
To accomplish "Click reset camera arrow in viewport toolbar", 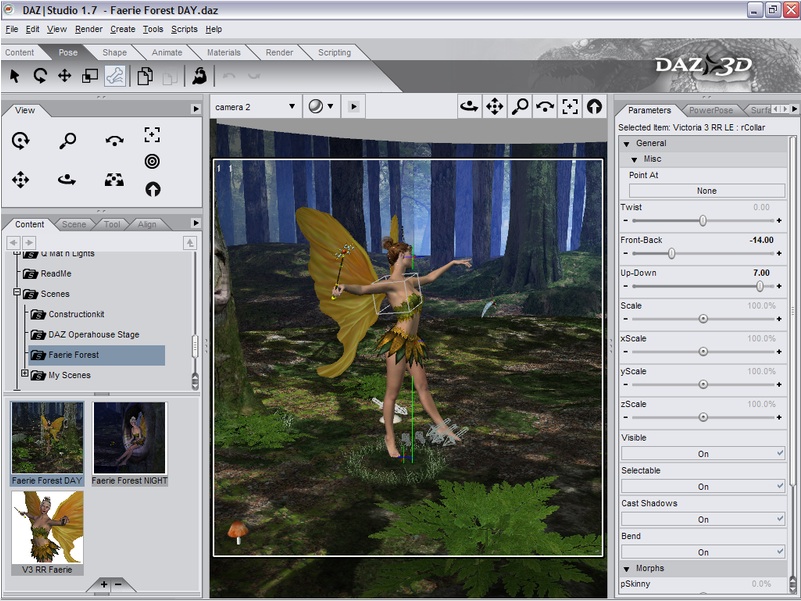I will 594,107.
